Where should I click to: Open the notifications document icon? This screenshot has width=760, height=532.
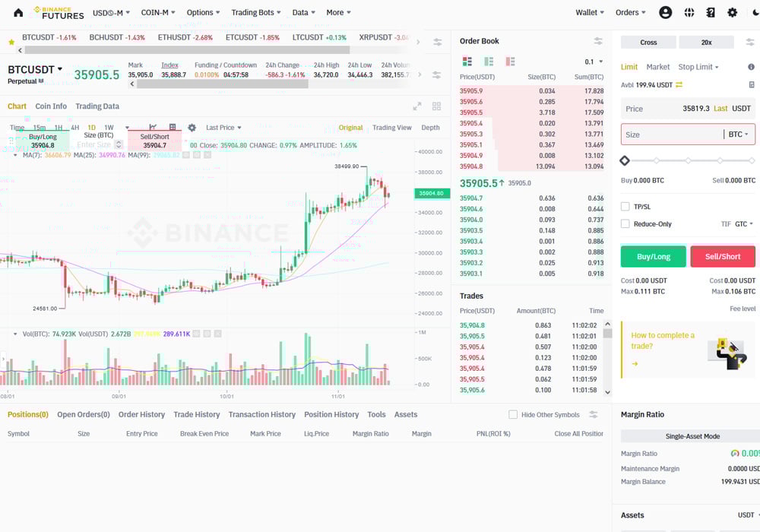tap(711, 13)
